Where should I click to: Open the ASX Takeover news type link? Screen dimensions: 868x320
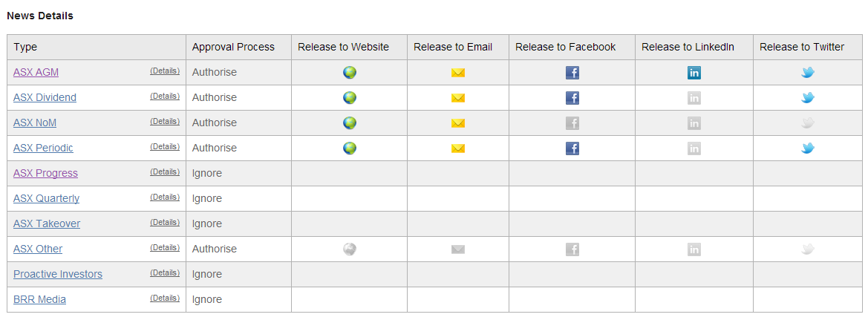click(x=47, y=223)
